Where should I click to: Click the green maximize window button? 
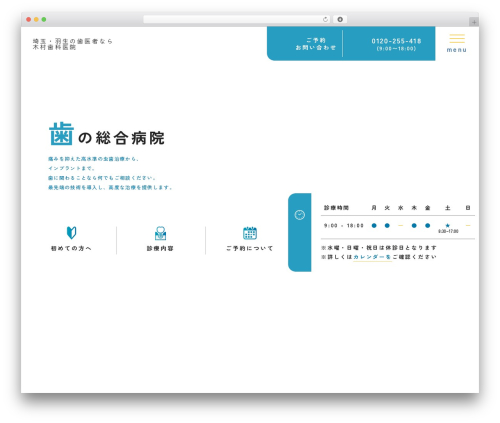click(44, 19)
